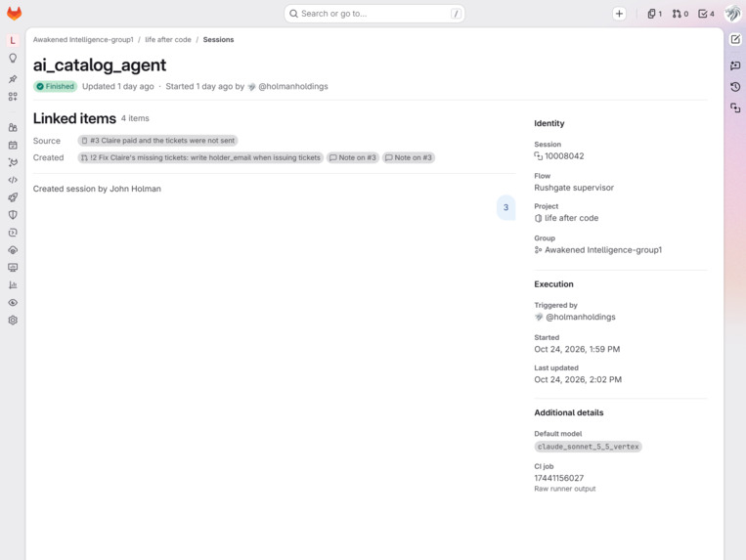The width and height of the screenshot is (746, 560).
Task: Open Raw runner output link
Action: coord(565,490)
